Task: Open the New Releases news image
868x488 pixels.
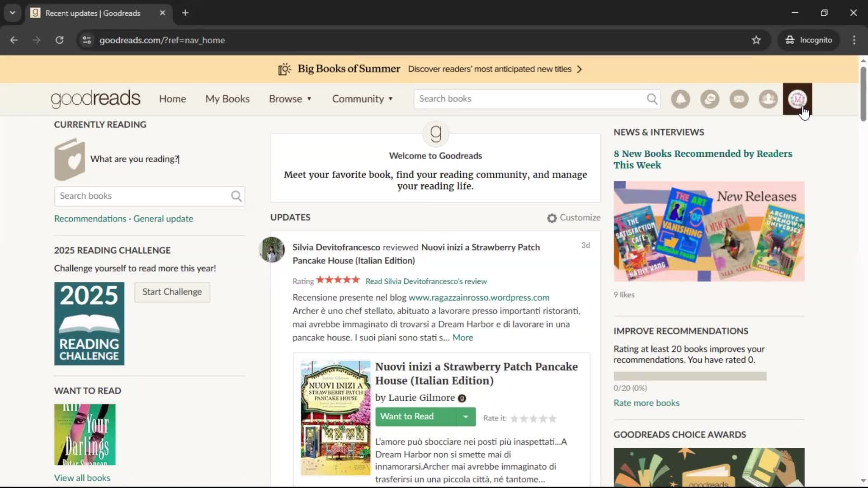Action: pyautogui.click(x=709, y=231)
